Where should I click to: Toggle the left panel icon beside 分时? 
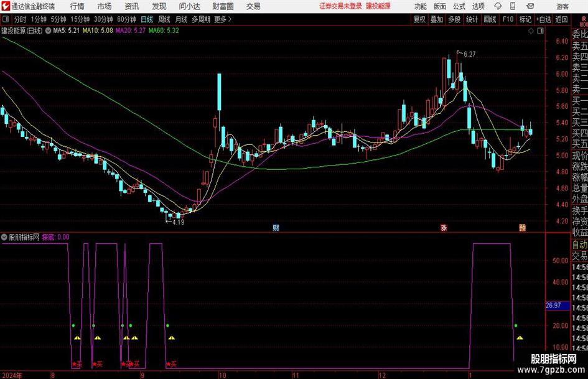click(6, 19)
